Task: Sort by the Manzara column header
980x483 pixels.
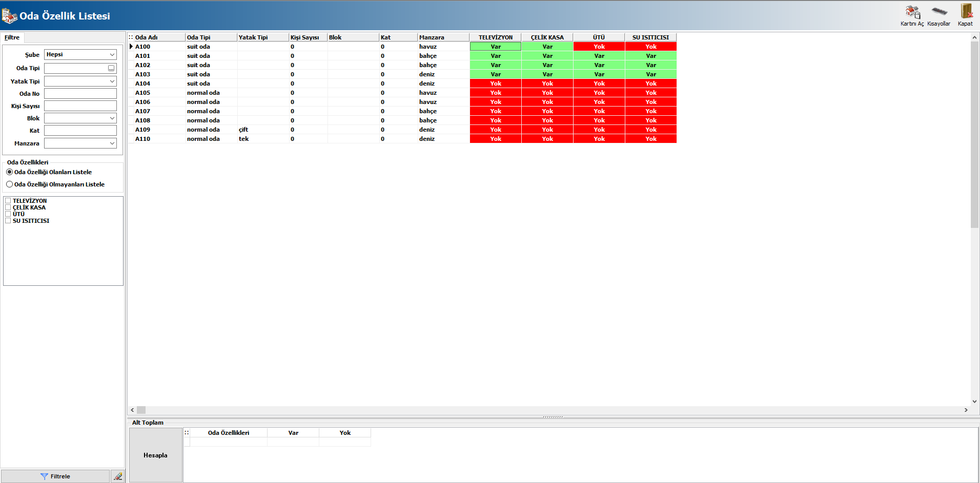Action: (443, 37)
